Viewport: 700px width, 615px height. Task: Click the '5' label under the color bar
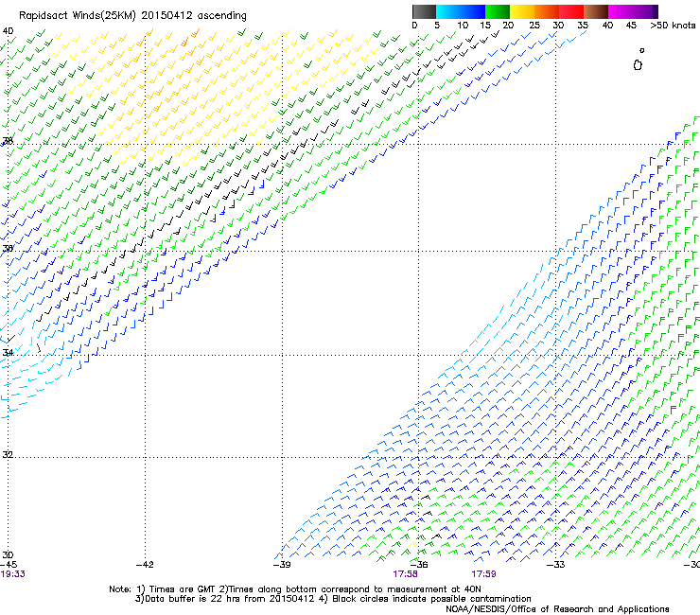[437, 26]
